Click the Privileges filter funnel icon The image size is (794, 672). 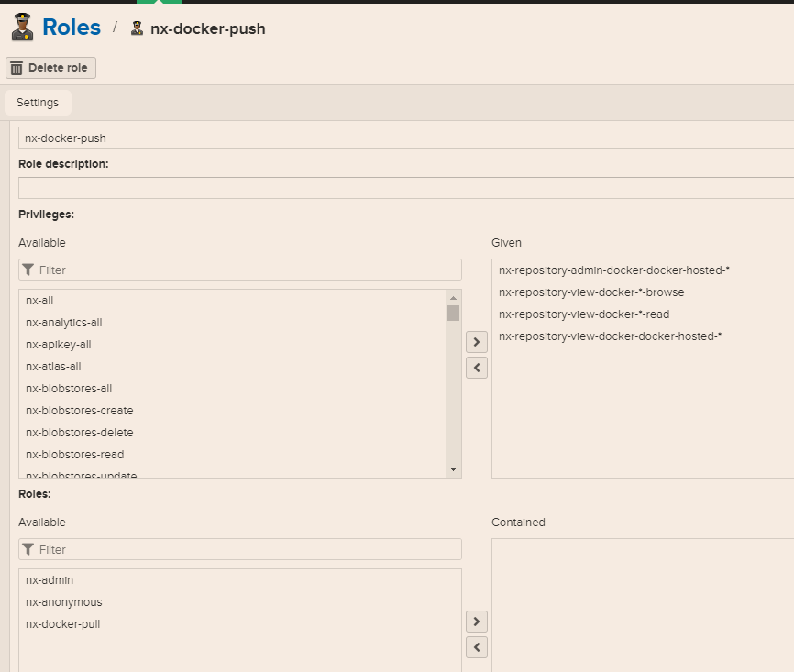(x=28, y=270)
